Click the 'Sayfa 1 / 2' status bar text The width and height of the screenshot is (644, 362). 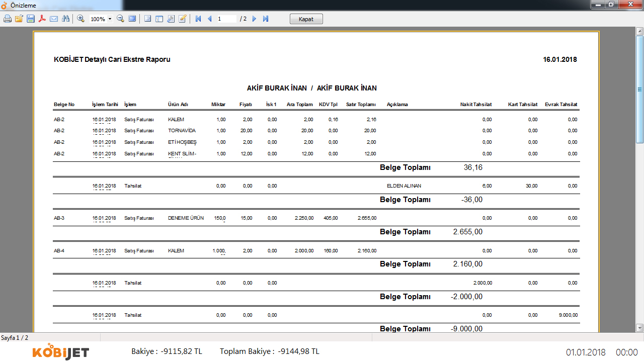coord(15,338)
